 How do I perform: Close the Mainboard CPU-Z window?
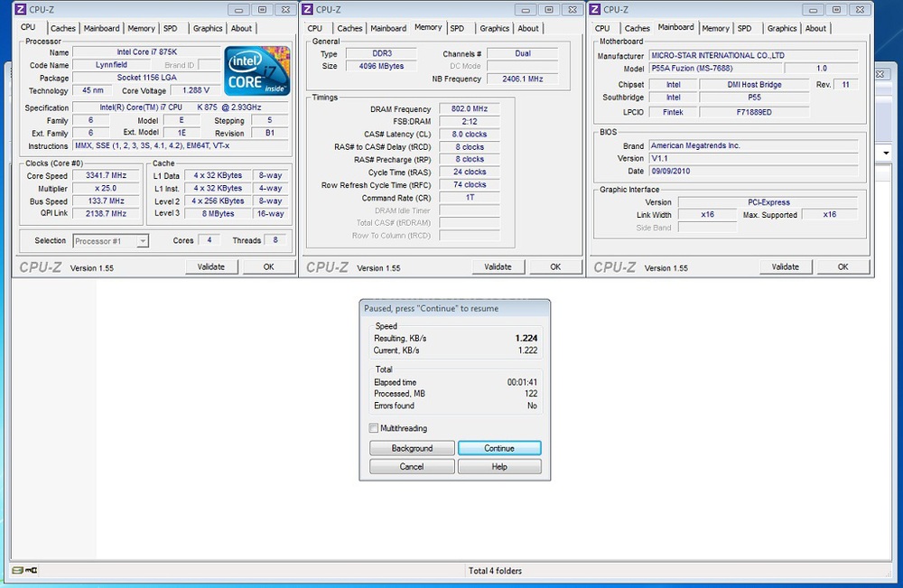click(x=860, y=10)
